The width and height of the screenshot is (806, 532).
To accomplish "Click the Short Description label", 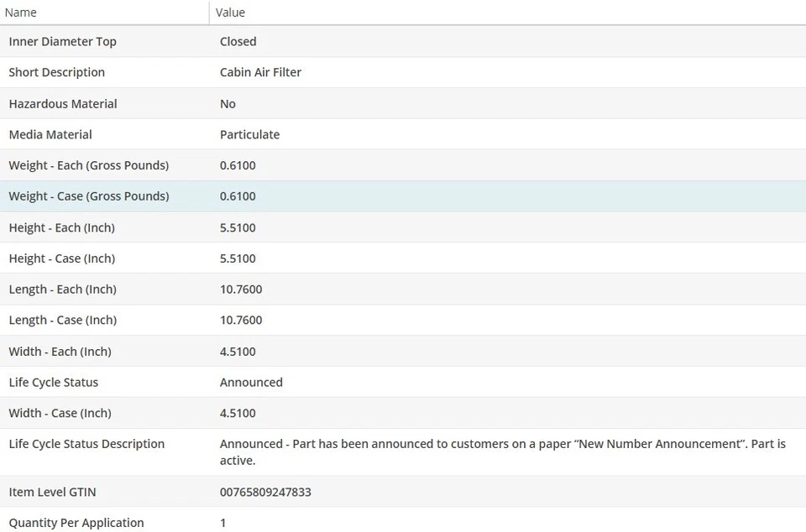I will click(x=56, y=72).
